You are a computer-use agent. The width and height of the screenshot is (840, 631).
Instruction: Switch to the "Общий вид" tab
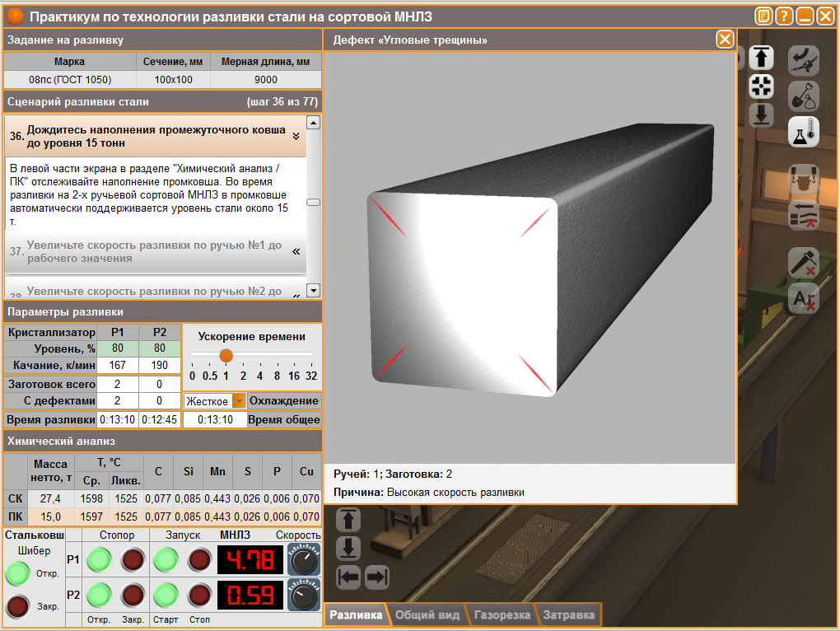pyautogui.click(x=427, y=615)
